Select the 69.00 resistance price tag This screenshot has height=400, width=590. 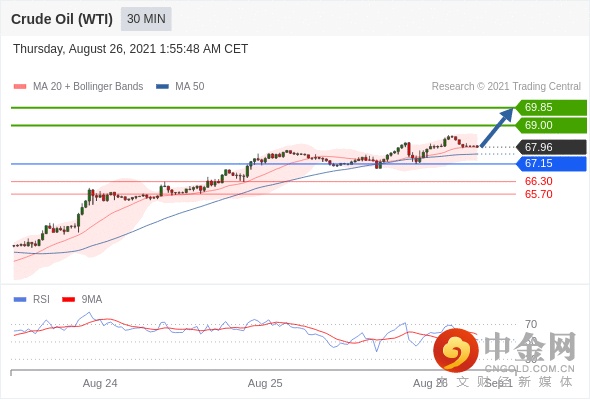(551, 125)
